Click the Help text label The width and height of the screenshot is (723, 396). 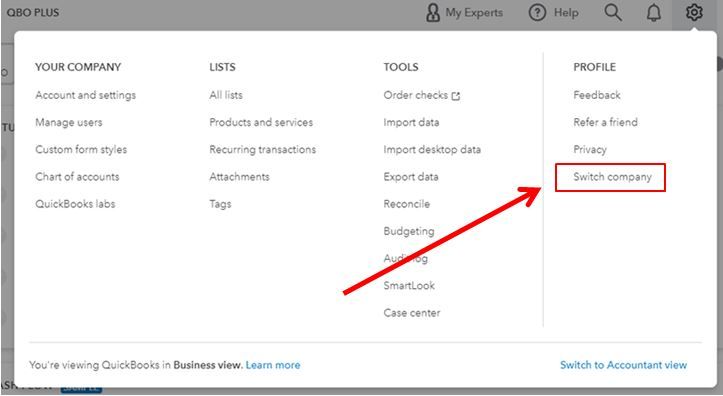point(566,13)
